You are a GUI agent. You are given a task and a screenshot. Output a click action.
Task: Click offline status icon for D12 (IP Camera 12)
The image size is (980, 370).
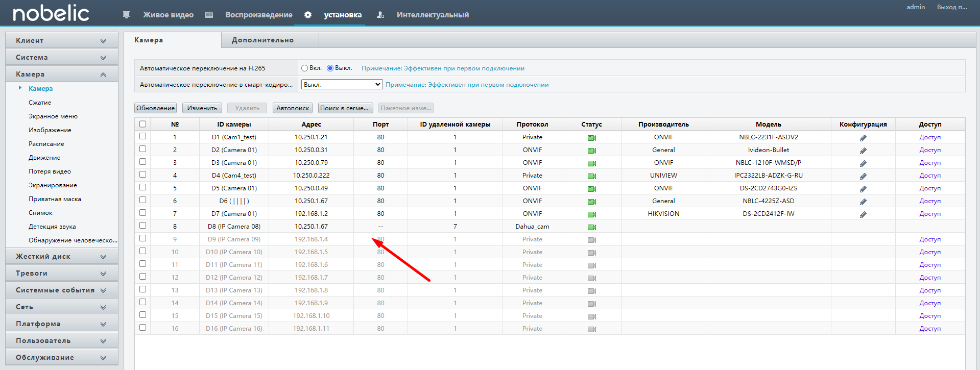tap(592, 278)
